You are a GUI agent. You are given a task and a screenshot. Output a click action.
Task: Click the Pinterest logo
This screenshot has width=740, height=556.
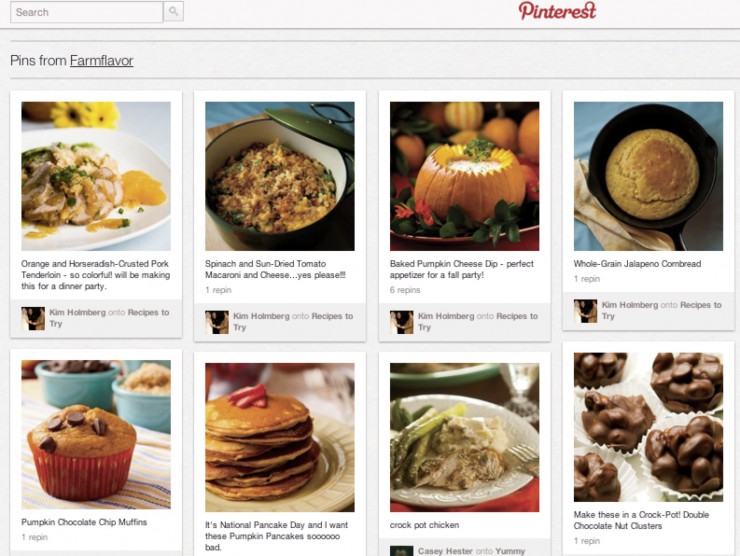click(557, 11)
